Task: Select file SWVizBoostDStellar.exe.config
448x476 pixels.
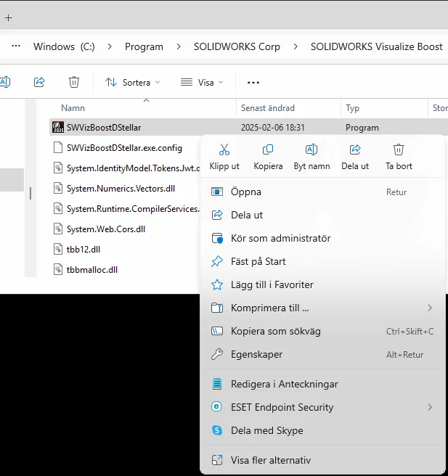Action: [125, 148]
